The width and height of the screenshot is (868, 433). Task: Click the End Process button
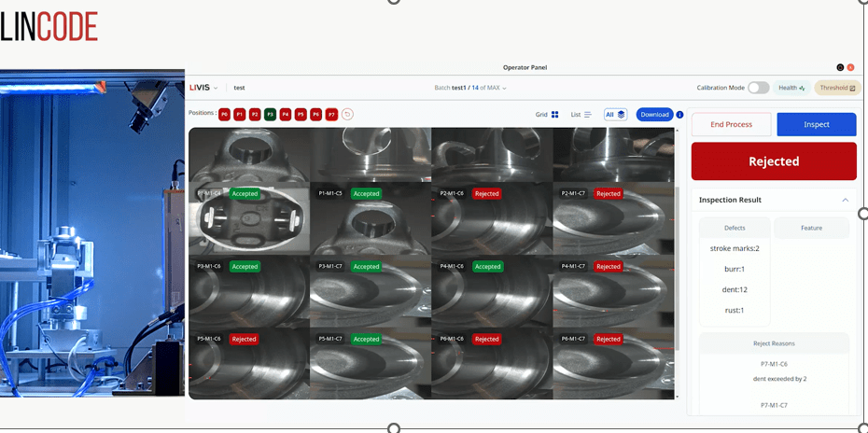tap(731, 124)
